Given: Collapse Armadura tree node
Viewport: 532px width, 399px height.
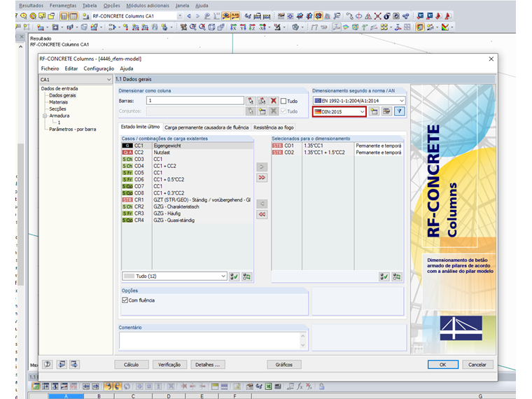Looking at the screenshot, I should 45,115.
